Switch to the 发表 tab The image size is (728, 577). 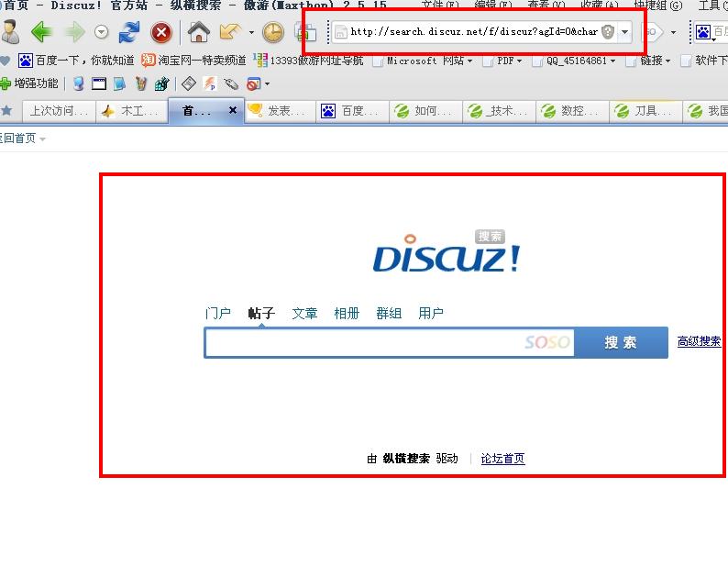click(280, 111)
